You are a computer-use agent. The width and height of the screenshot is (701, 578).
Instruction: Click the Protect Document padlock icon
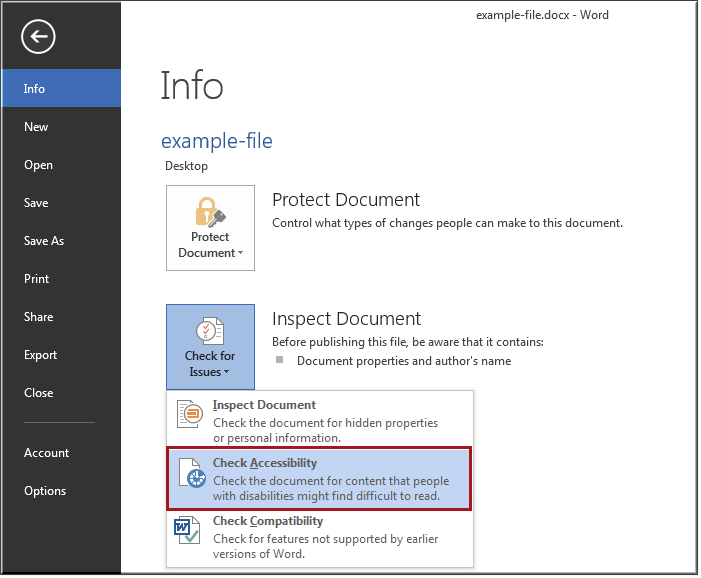(210, 211)
